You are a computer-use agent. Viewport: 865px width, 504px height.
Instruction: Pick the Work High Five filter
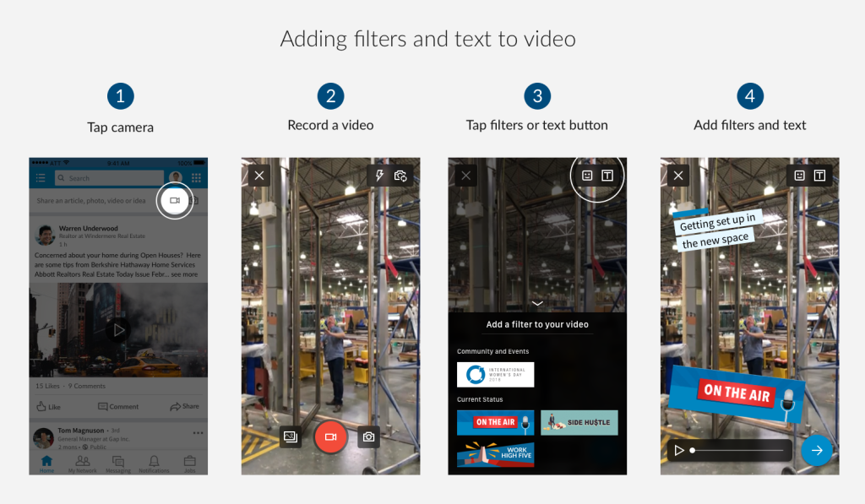click(495, 453)
